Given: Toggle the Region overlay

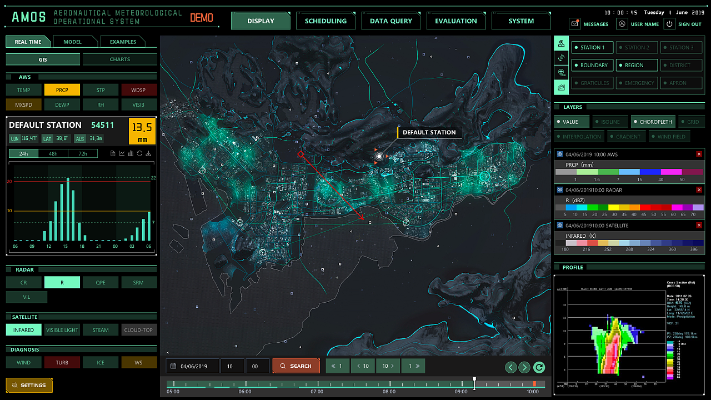Looking at the screenshot, I should (634, 65).
